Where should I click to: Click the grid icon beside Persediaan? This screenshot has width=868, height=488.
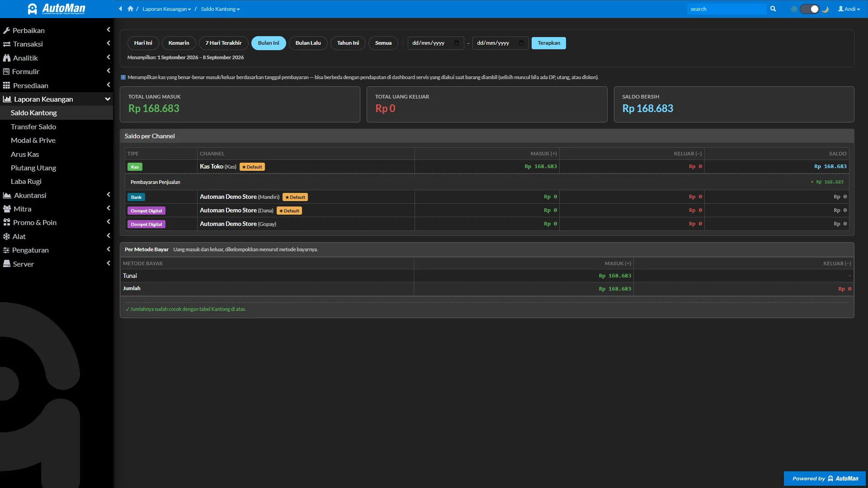pos(7,85)
